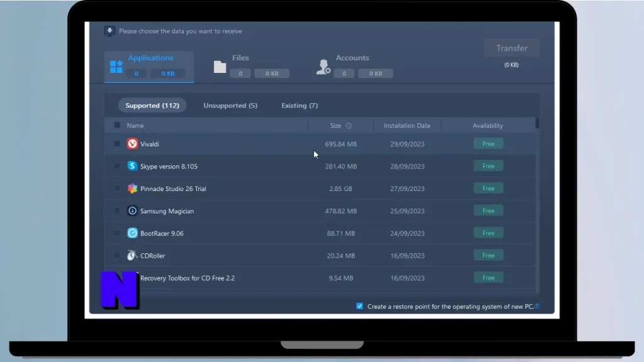
Task: Click the Free badge for Samsung Magician
Action: pyautogui.click(x=488, y=211)
